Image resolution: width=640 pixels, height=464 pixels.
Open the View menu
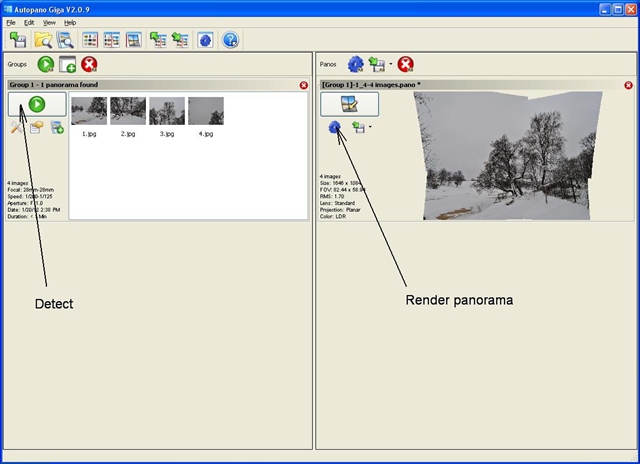49,21
